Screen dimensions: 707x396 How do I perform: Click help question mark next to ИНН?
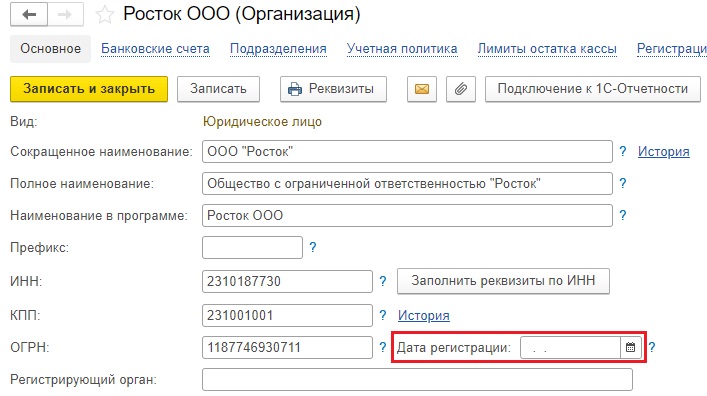click(383, 281)
